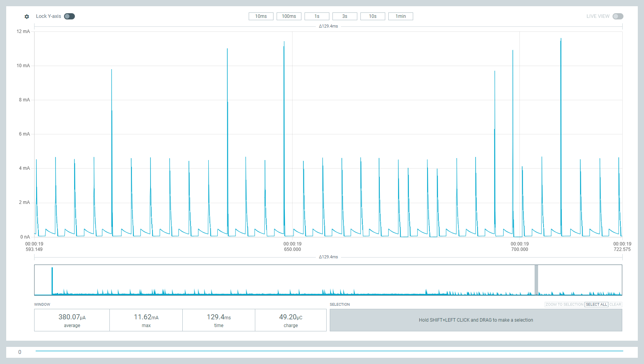
Task: Toggle the Lock Y-axis switch
Action: pos(69,16)
